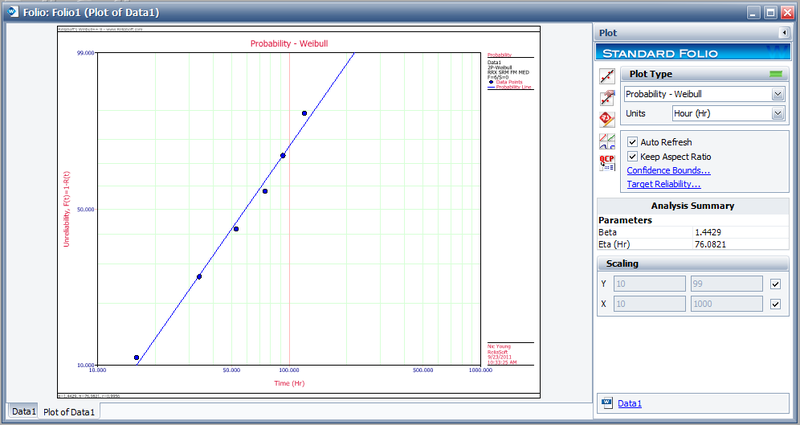Click the folio window title icon
The height and width of the screenshot is (425, 800).
click(14, 11)
